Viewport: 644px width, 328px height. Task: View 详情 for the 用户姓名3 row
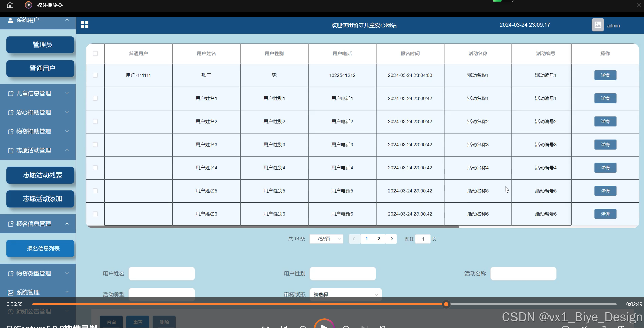click(605, 145)
